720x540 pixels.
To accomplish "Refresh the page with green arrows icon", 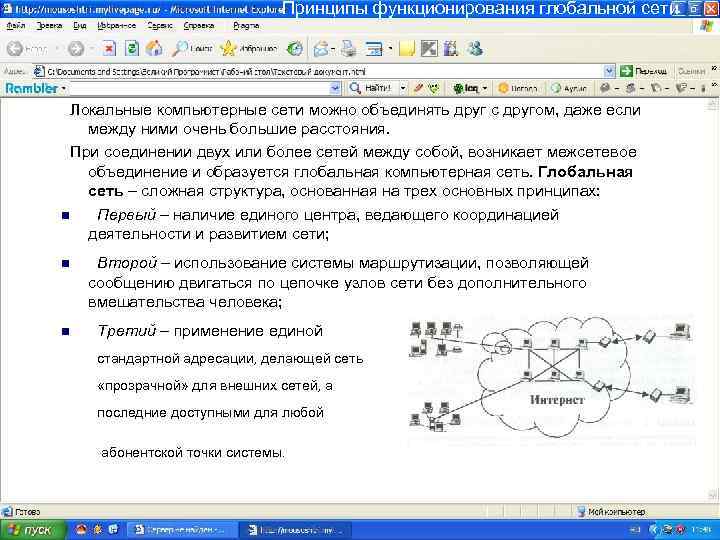I will click(x=132, y=48).
